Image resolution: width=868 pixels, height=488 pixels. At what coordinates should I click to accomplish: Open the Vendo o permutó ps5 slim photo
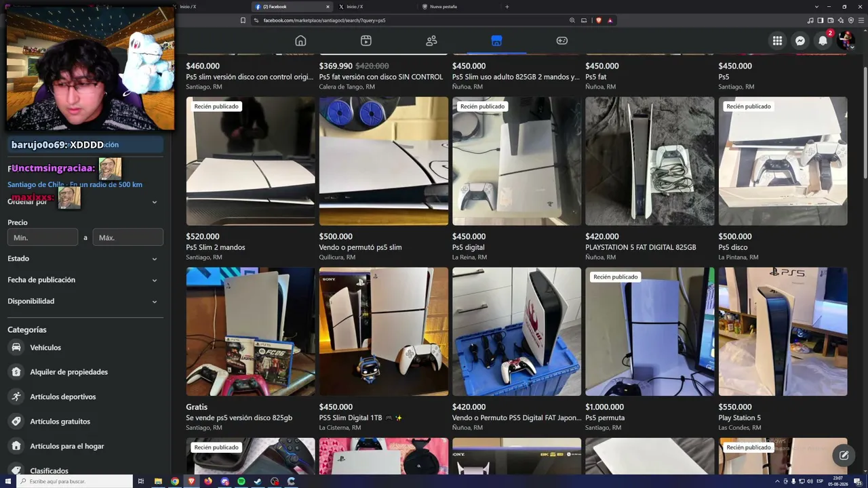(384, 161)
